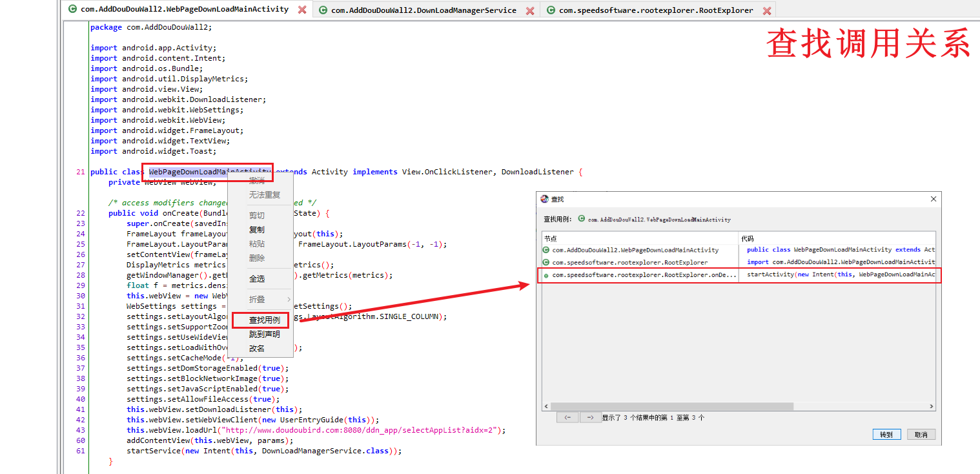Click the 节点 column header
The width and height of the screenshot is (980, 474).
(640, 238)
